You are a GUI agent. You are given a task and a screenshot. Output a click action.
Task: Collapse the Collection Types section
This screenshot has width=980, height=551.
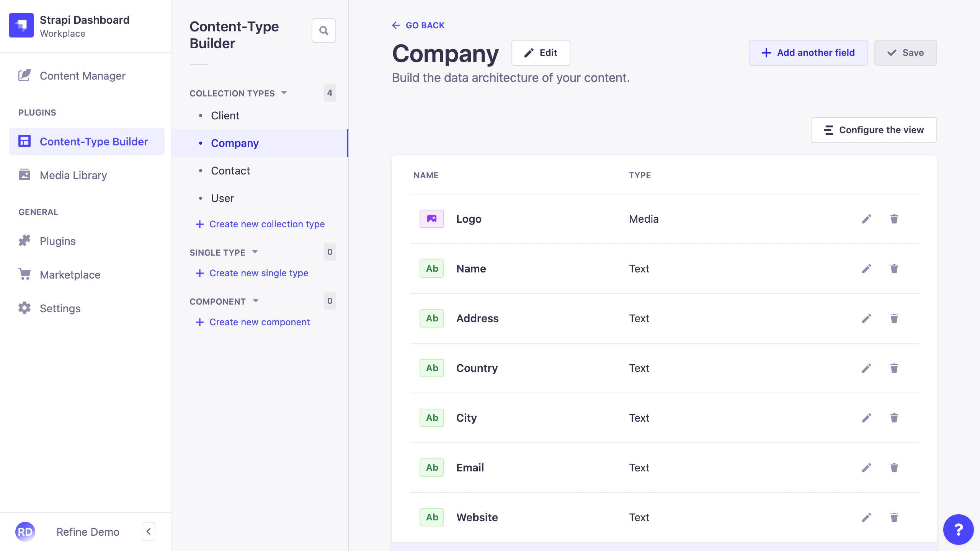tap(284, 93)
